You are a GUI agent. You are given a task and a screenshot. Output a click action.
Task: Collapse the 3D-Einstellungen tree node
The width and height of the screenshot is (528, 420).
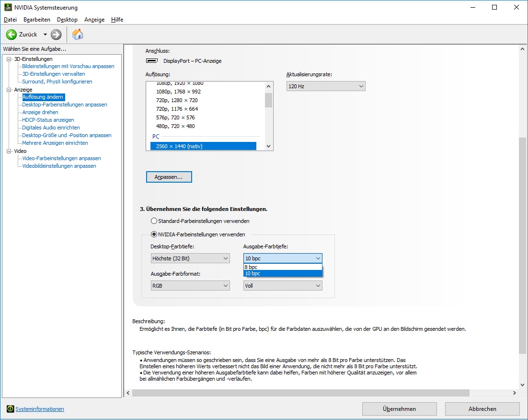pyautogui.click(x=9, y=59)
